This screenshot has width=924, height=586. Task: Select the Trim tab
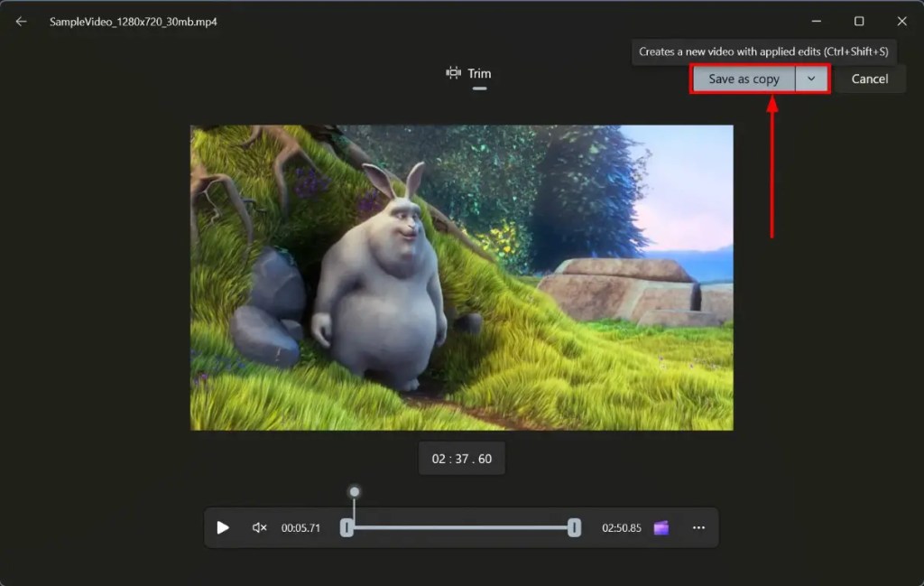point(469,74)
